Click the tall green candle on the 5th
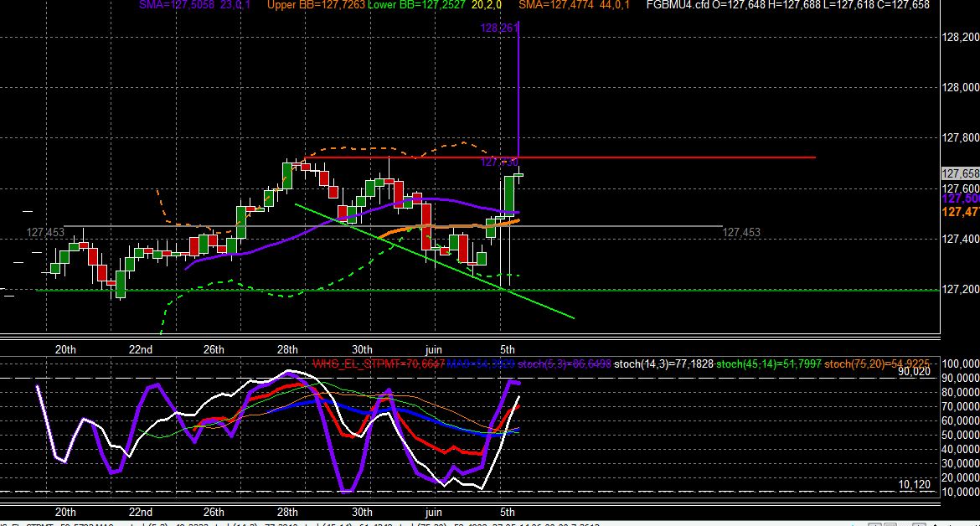 pos(509,195)
